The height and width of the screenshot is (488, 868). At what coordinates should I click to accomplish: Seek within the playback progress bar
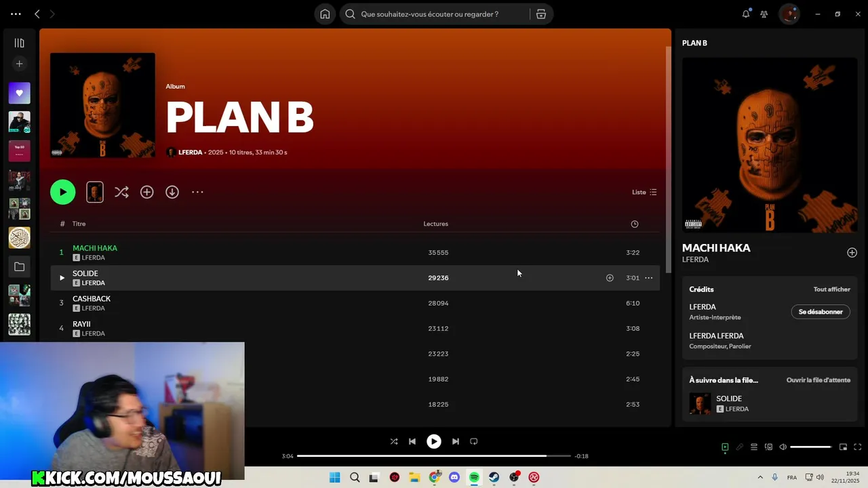click(x=434, y=456)
